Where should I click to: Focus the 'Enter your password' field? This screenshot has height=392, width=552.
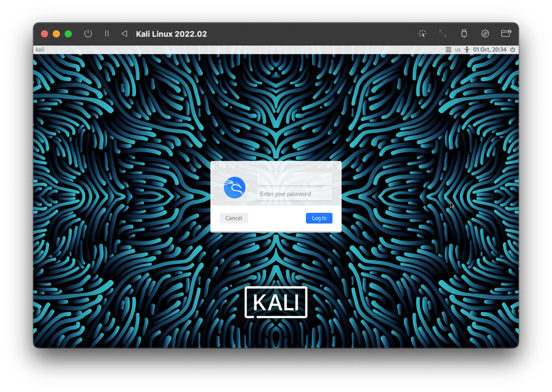(x=294, y=194)
